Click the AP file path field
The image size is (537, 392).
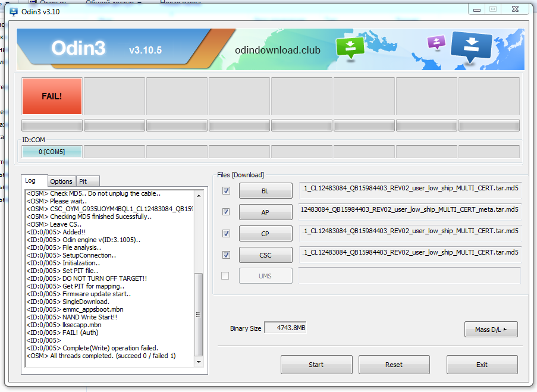[x=410, y=211]
